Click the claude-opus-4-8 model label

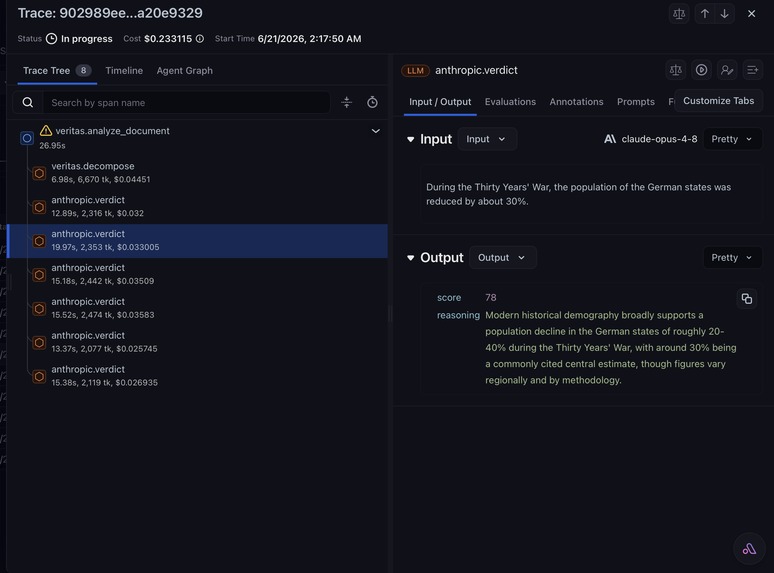(659, 139)
